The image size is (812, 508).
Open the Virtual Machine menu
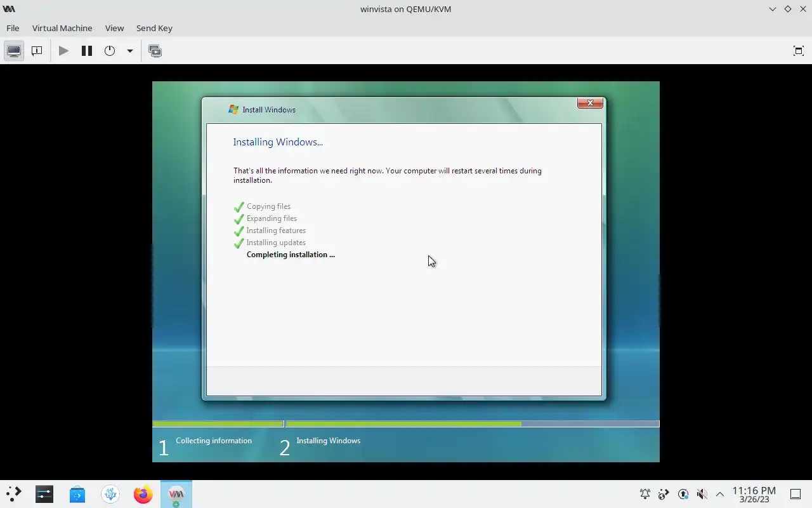62,28
